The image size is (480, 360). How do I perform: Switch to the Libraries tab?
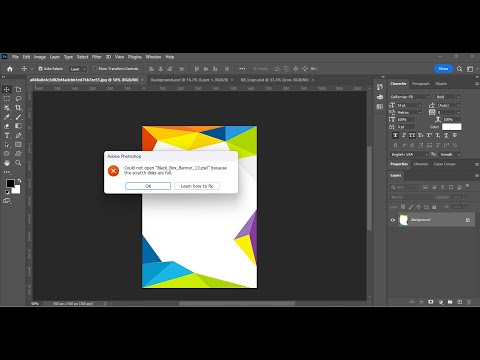(x=421, y=164)
